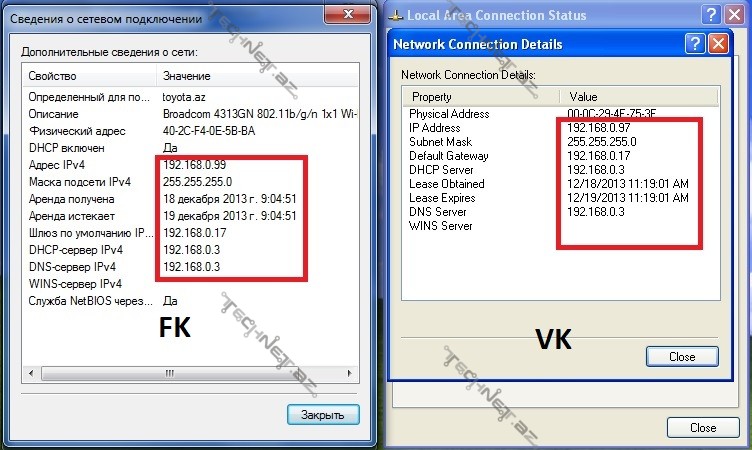This screenshot has height=450, width=752.
Task: Click the Закрыть button in Russian dialog
Action: point(323,414)
